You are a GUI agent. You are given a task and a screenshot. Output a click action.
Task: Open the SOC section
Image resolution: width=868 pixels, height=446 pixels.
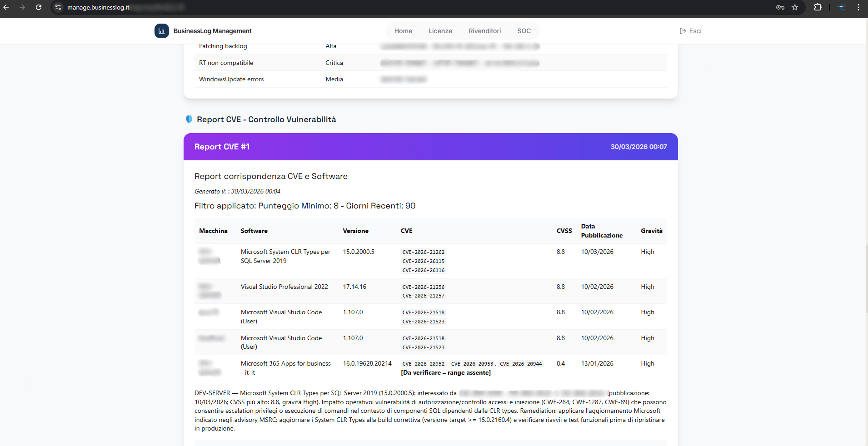(x=524, y=31)
